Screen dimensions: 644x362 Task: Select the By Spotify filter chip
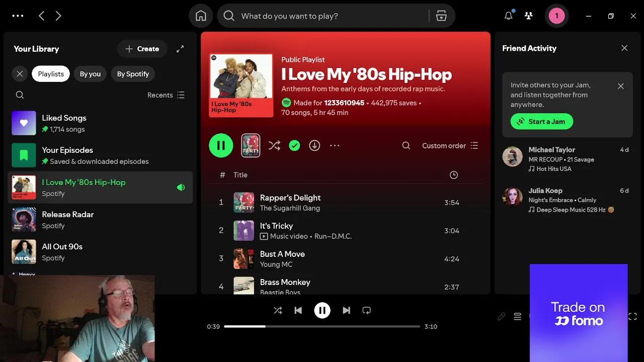[133, 74]
